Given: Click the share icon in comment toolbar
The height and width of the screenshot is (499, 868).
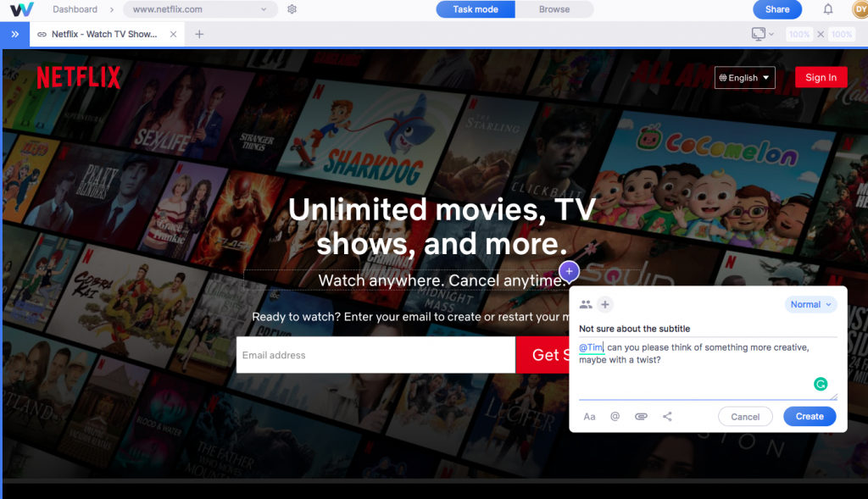Looking at the screenshot, I should click(x=667, y=417).
